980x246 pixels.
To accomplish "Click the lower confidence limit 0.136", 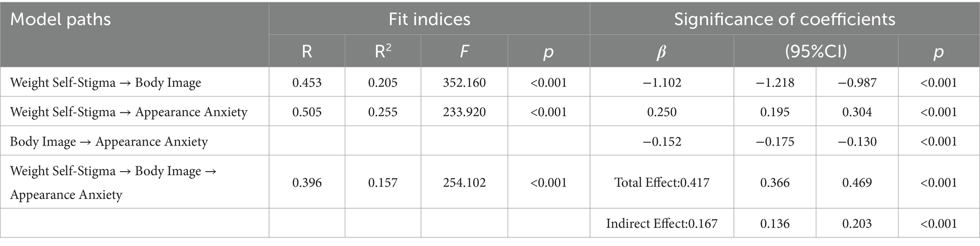I will click(775, 223).
